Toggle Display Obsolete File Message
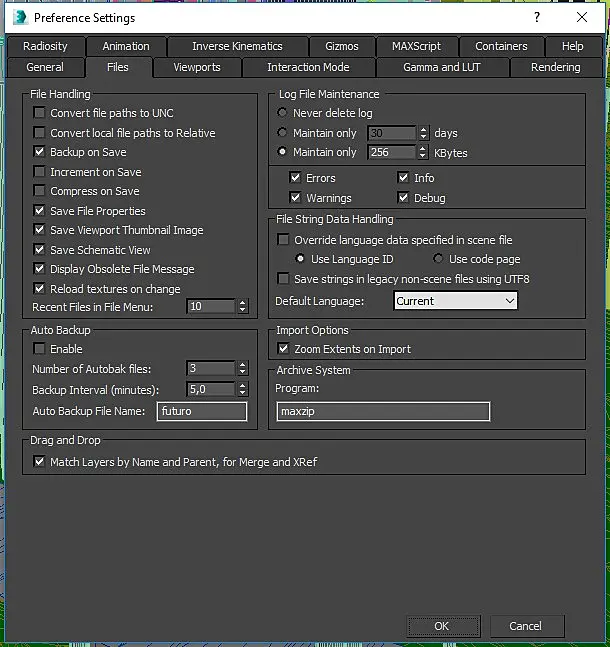 coord(40,269)
